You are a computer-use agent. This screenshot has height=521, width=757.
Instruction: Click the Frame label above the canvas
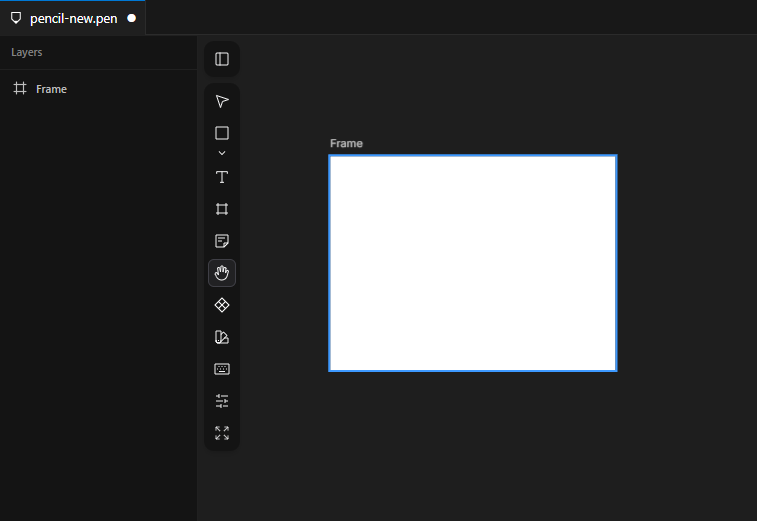tap(346, 143)
